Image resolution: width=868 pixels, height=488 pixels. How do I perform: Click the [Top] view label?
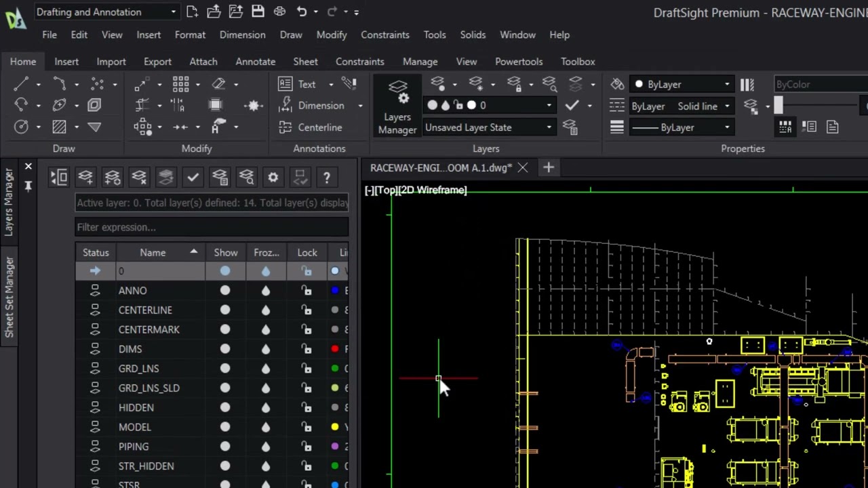pyautogui.click(x=387, y=190)
